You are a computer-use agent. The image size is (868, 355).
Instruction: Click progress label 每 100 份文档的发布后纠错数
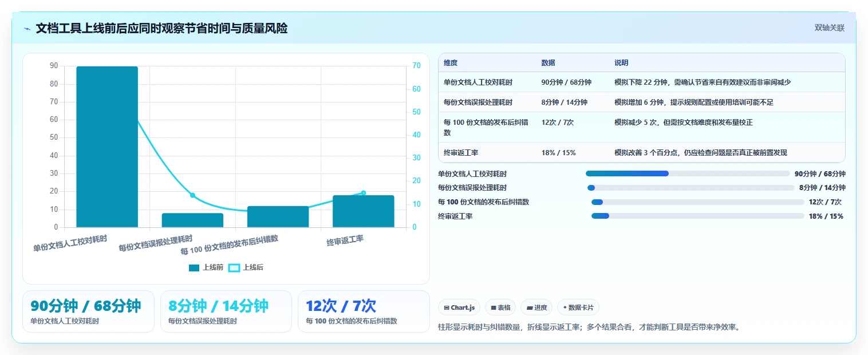[x=483, y=202]
